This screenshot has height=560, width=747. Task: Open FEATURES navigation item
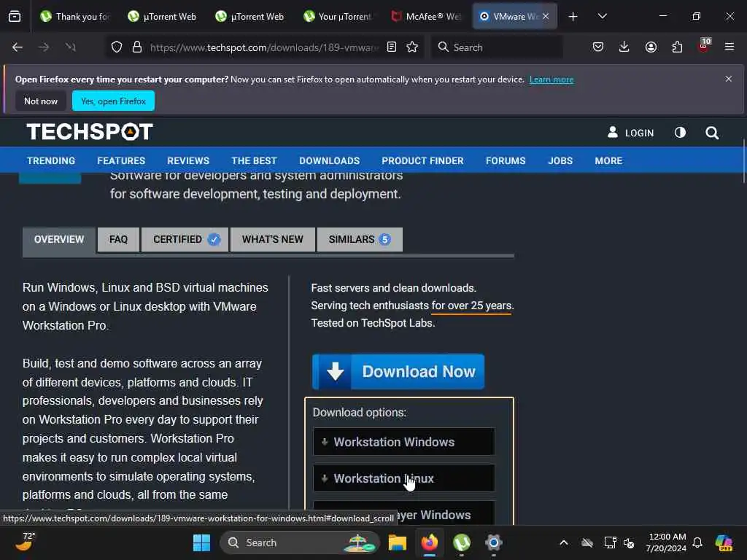tap(121, 161)
